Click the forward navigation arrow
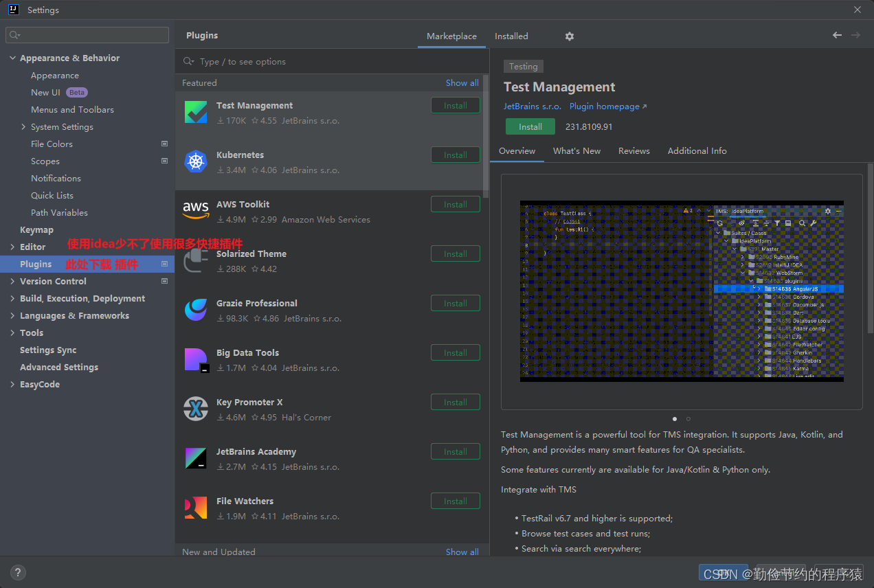Screen dimensions: 874x588 855,35
